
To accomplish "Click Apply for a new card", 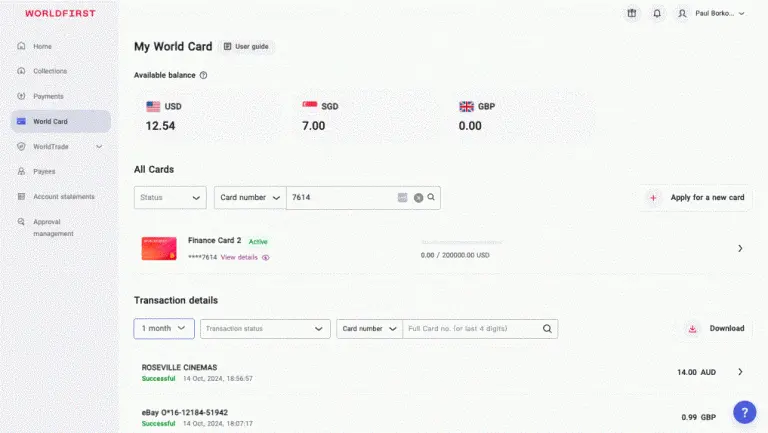I will click(696, 197).
